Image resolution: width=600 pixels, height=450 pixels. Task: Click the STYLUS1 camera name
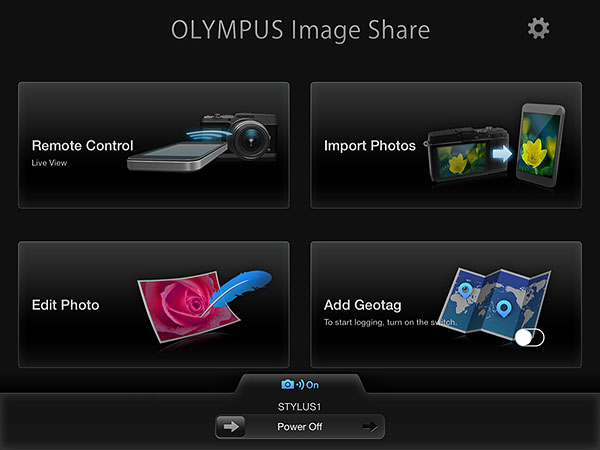(x=299, y=407)
